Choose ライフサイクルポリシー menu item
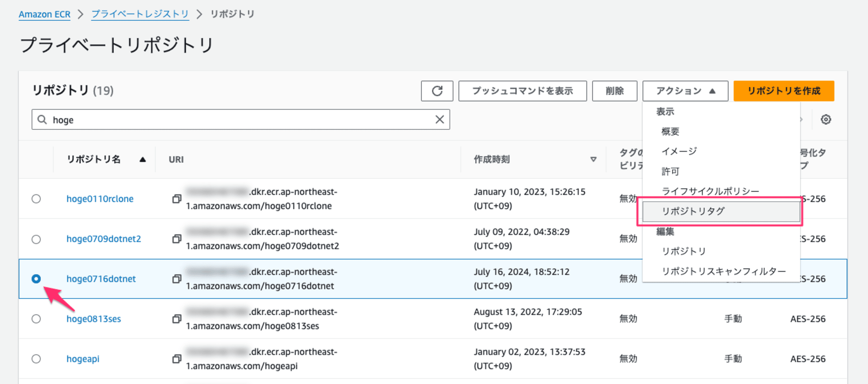The image size is (868, 384). click(x=721, y=191)
